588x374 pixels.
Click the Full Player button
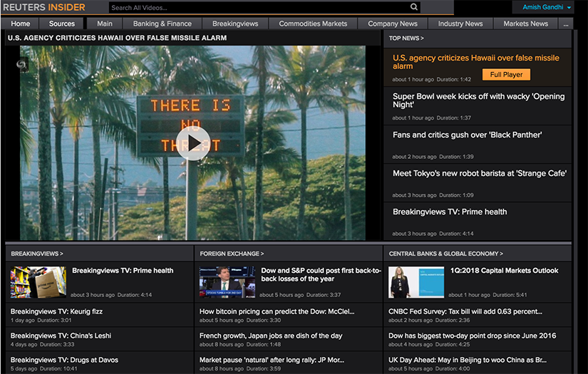pos(506,74)
